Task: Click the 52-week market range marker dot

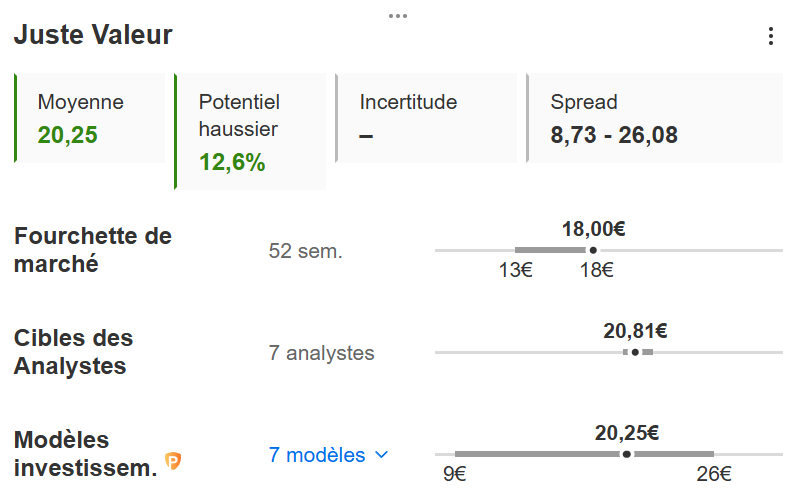Action: pos(593,250)
